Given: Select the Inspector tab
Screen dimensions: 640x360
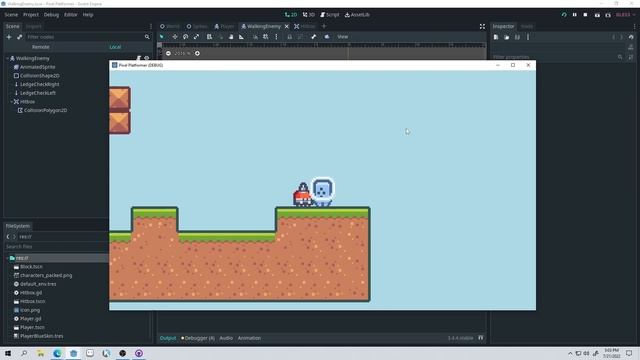Looking at the screenshot, I should pos(503,26).
